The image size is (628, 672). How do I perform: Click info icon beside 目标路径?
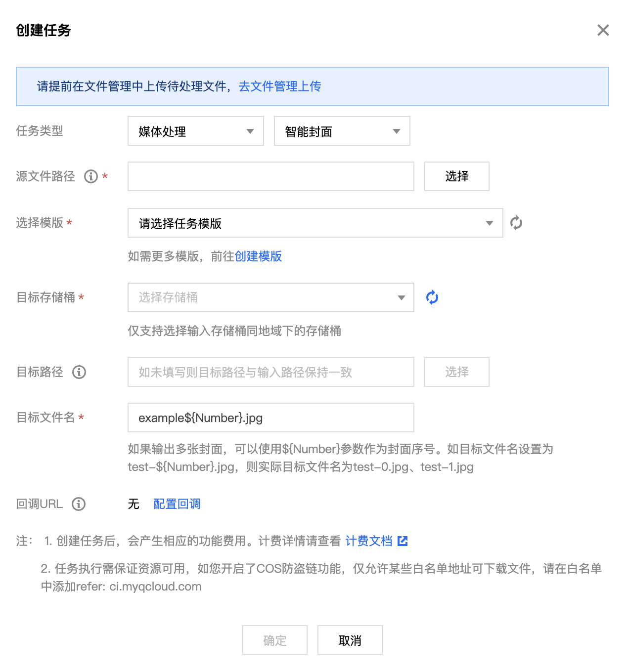[79, 372]
